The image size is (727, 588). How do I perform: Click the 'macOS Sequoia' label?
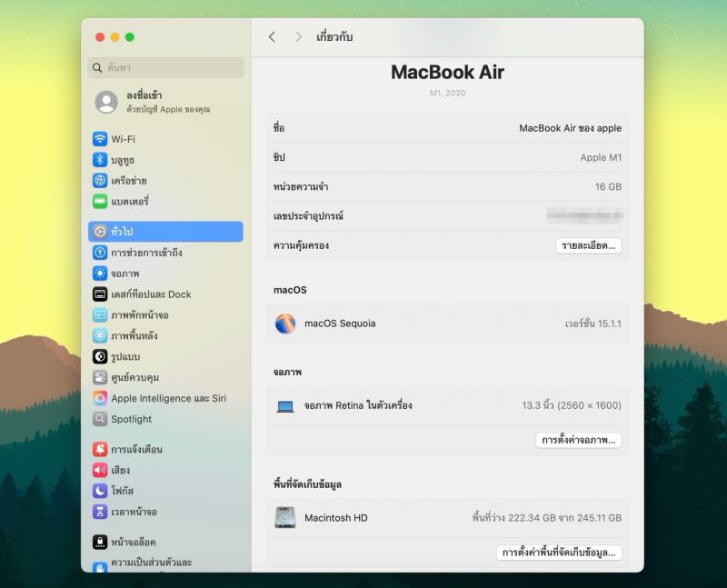340,324
